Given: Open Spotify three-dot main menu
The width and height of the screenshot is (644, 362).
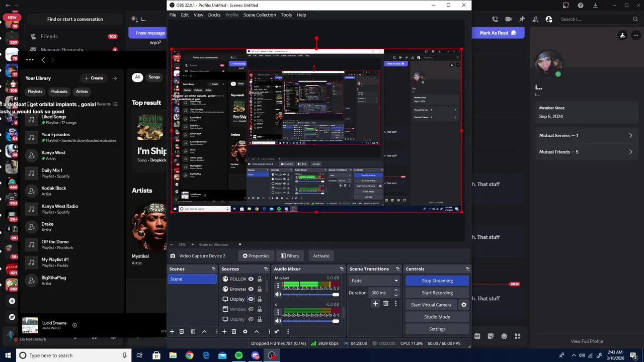Looking at the screenshot, I should (x=30, y=60).
